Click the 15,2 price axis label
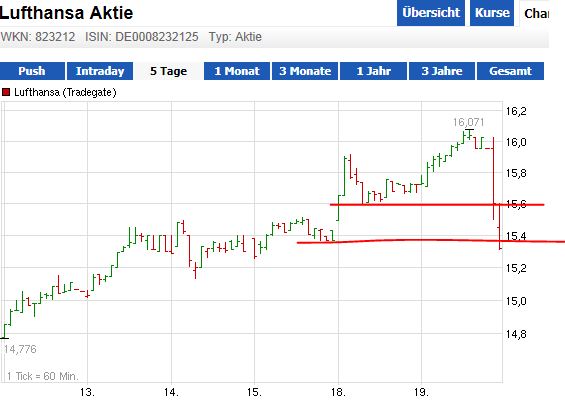This screenshot has width=565, height=404. tap(516, 268)
